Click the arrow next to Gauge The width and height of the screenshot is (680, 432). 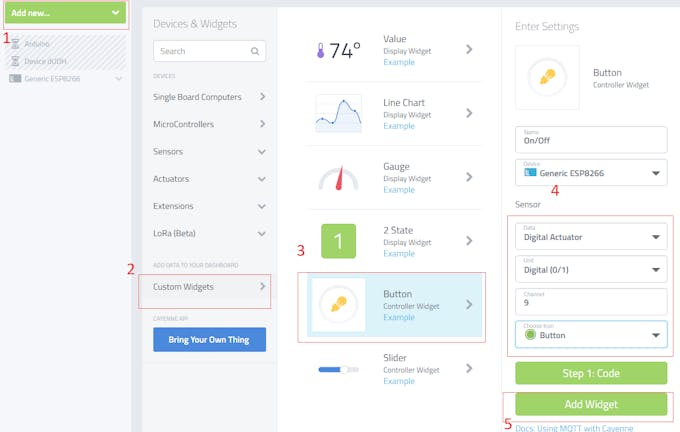click(469, 177)
